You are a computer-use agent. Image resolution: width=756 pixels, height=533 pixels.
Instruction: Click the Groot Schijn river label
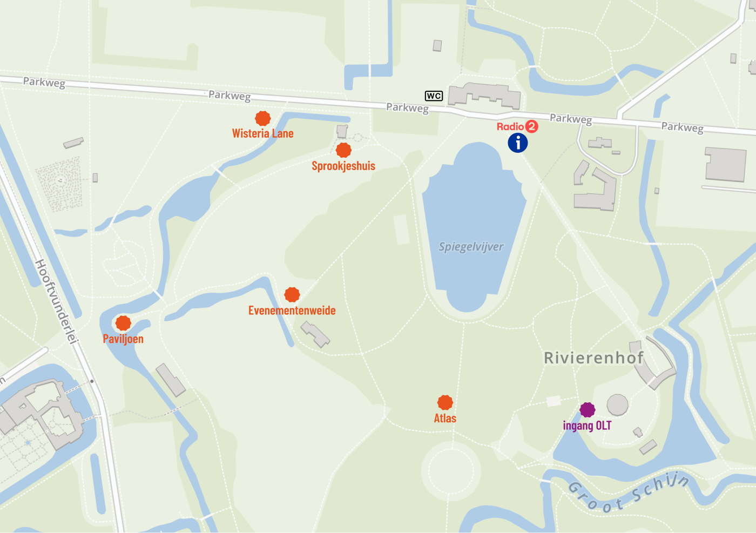[x=629, y=492]
